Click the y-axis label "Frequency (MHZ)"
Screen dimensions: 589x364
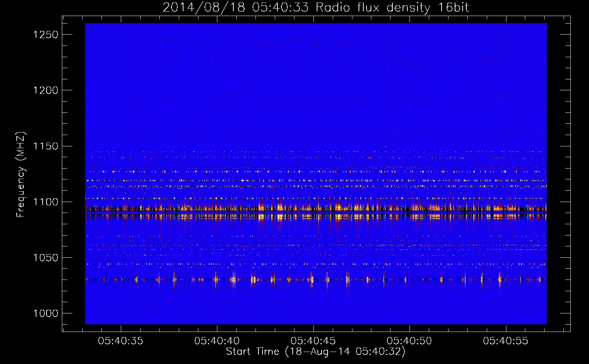click(x=21, y=175)
